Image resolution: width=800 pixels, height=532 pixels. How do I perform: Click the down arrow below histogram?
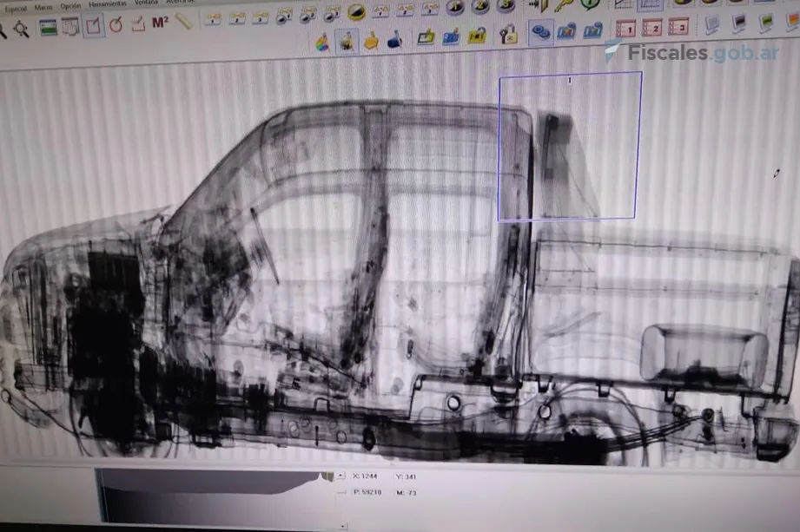(x=343, y=525)
